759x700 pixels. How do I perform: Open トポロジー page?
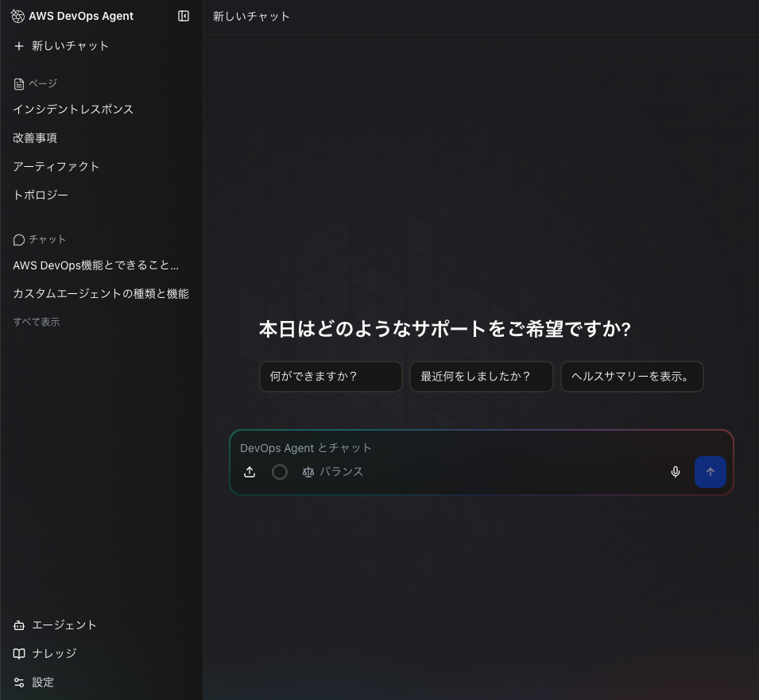point(41,195)
